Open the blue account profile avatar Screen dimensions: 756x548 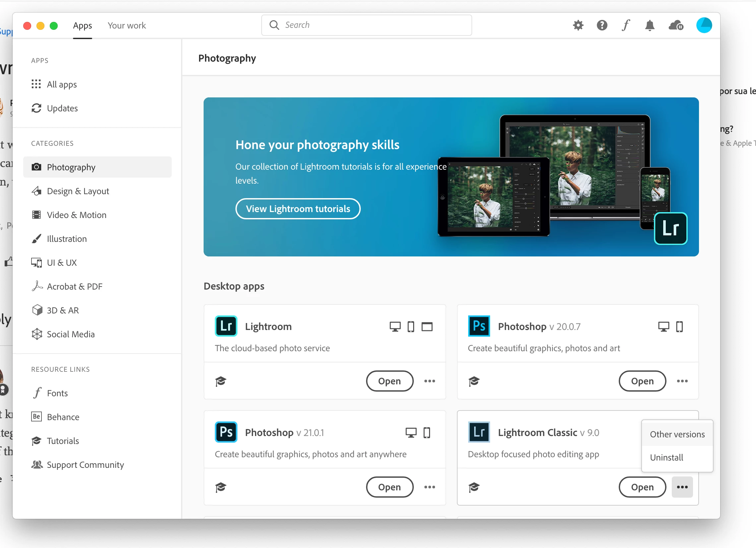coord(704,25)
